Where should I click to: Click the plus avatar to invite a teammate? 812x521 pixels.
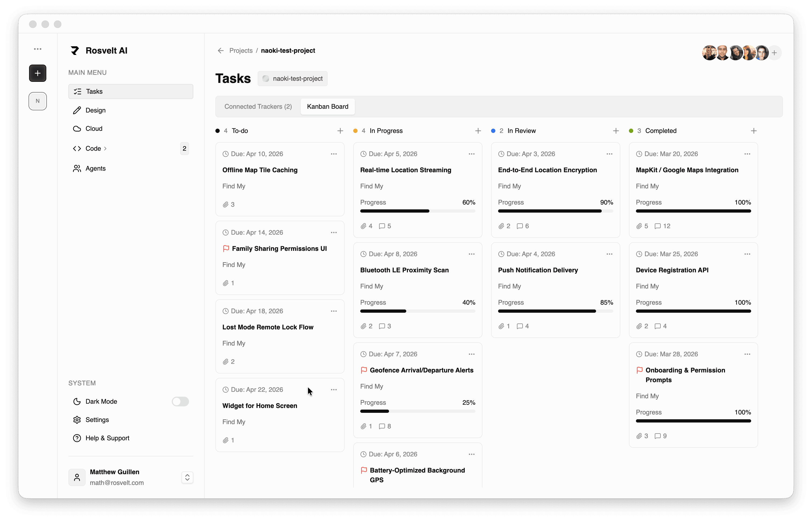point(774,52)
